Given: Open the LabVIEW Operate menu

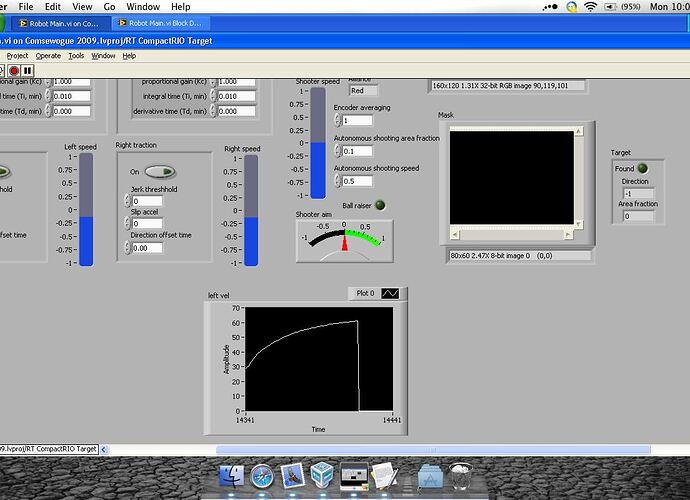Looking at the screenshot, I should pyautogui.click(x=48, y=56).
